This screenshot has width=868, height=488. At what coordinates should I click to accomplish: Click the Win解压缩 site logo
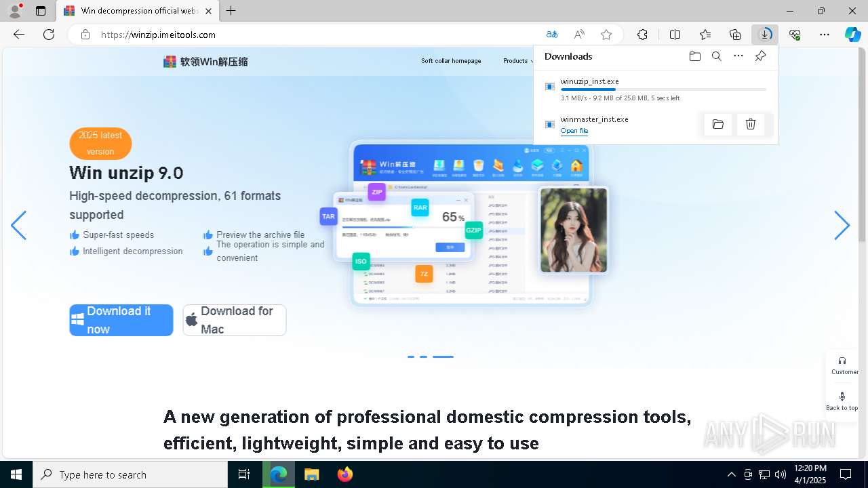(x=205, y=62)
